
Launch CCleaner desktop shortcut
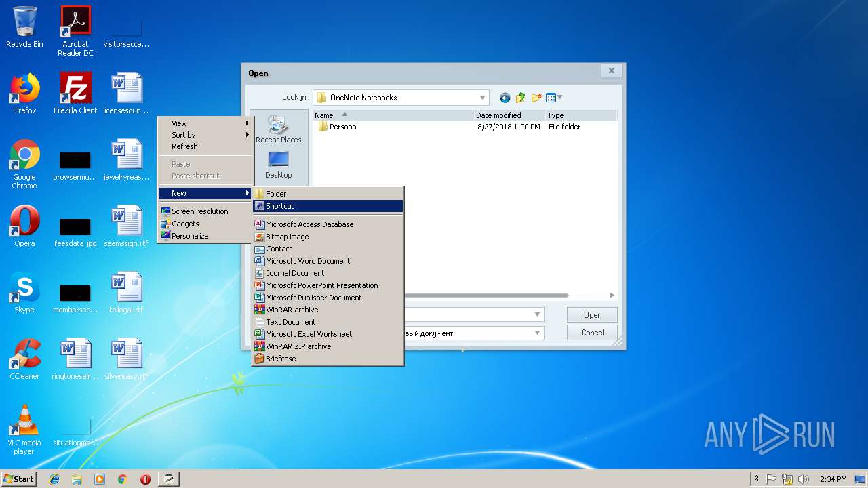[x=24, y=359]
